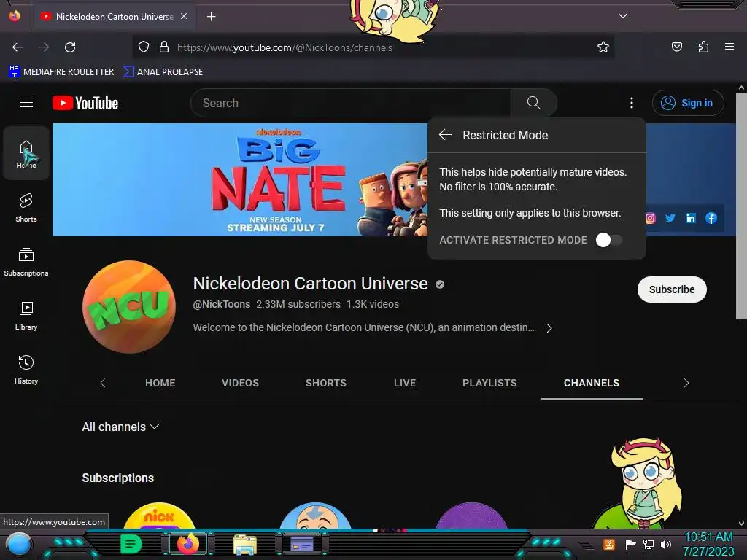Open the channel's Facebook link icon
Screen dimensions: 747x560
711,218
